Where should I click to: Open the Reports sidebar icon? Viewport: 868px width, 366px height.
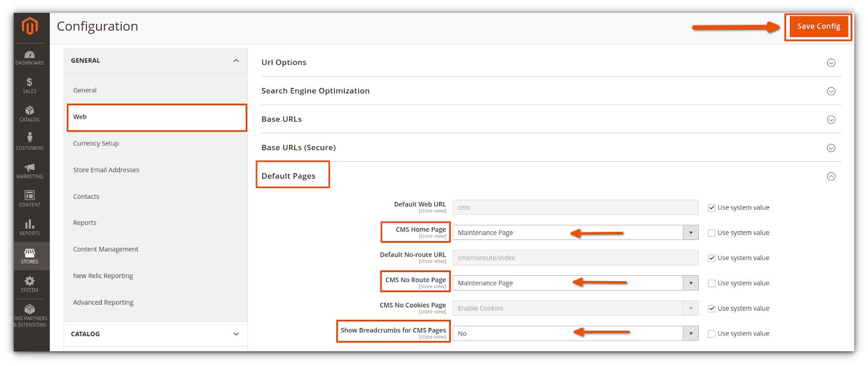[30, 228]
